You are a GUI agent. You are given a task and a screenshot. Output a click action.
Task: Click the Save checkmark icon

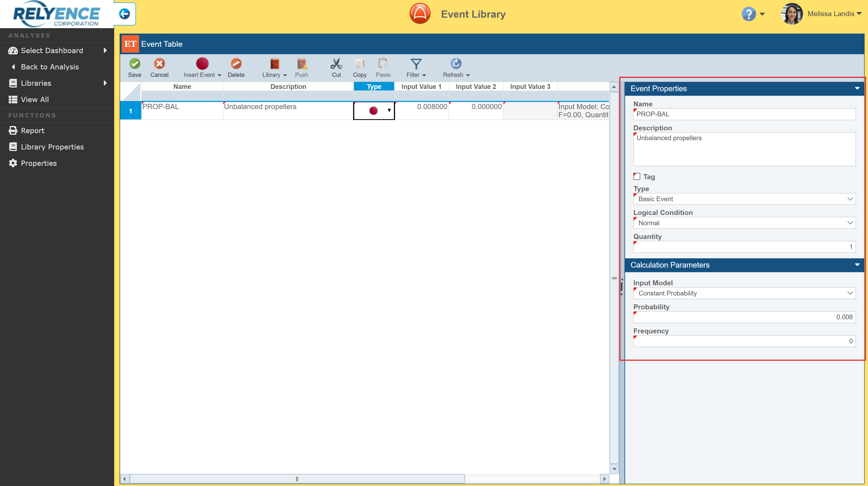click(134, 63)
